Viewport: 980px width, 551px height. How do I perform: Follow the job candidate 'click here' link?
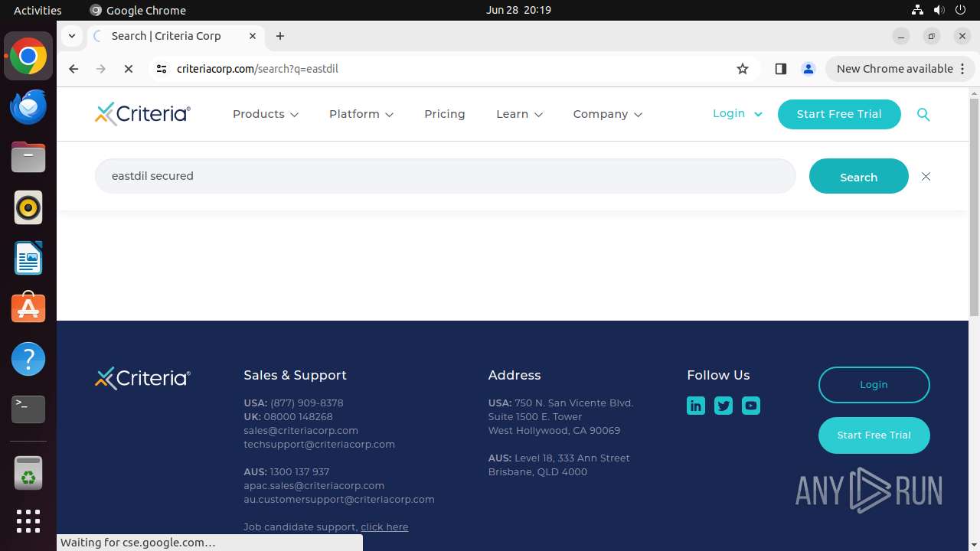(x=384, y=527)
